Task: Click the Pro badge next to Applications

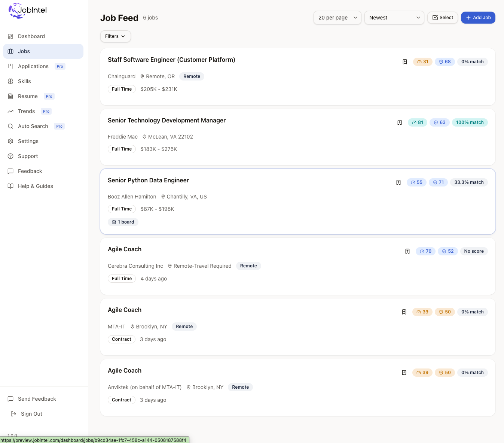Action: tap(60, 66)
